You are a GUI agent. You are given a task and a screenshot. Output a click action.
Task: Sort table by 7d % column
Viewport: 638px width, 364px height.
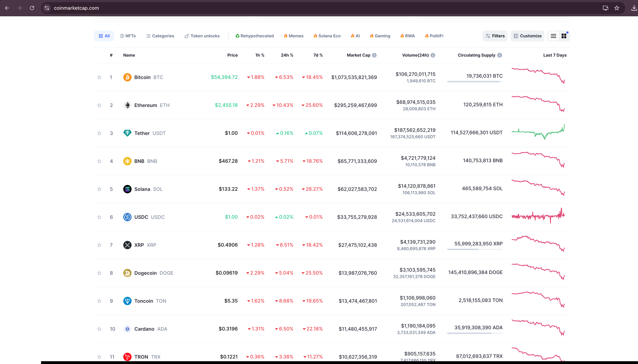point(318,55)
